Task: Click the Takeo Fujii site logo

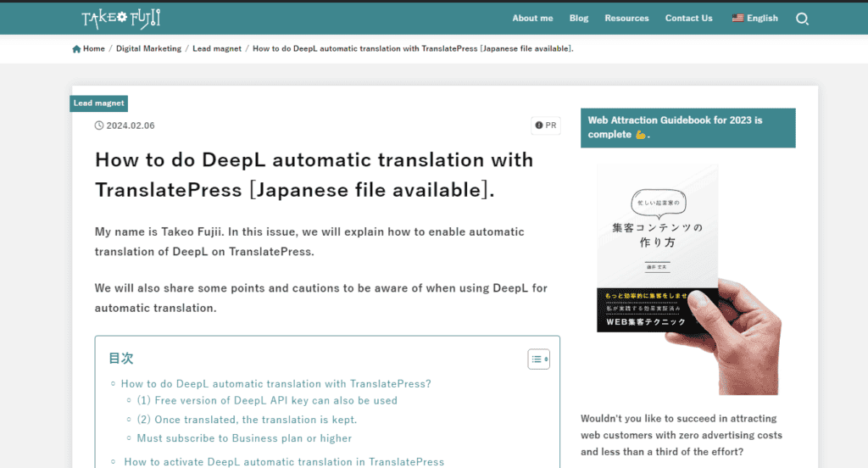Action: pyautogui.click(x=120, y=19)
